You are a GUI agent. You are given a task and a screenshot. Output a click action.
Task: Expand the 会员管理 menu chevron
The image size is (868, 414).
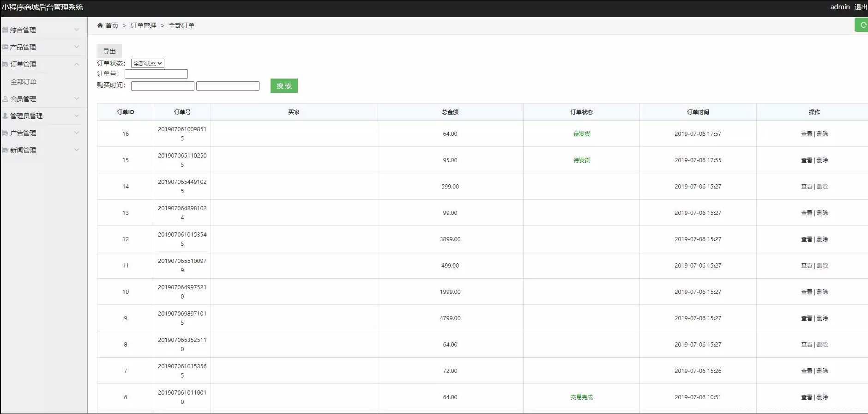click(77, 98)
